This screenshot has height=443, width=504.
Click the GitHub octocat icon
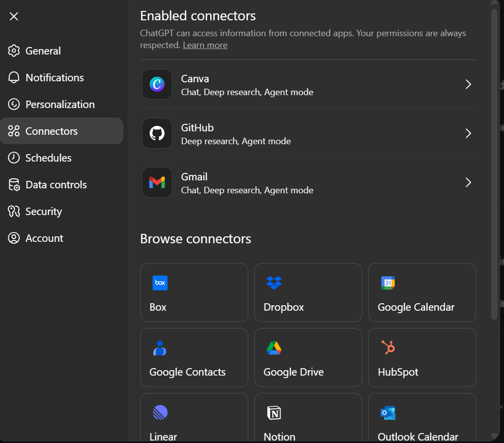pyautogui.click(x=157, y=133)
